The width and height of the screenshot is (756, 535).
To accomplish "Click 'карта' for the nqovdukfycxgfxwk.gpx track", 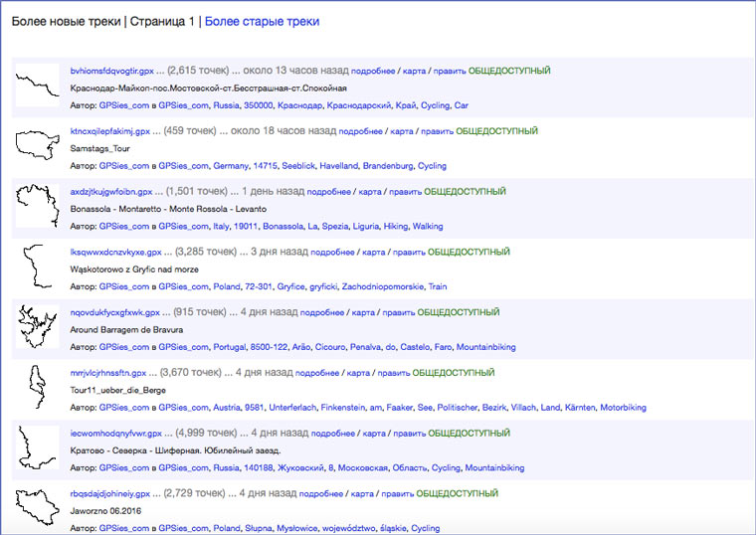I will click(x=363, y=313).
